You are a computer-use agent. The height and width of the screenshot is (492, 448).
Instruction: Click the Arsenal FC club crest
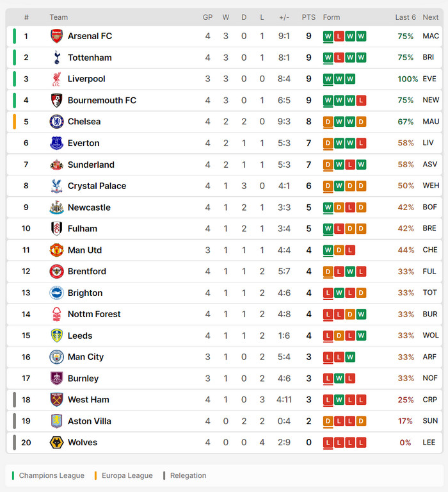[x=57, y=36]
